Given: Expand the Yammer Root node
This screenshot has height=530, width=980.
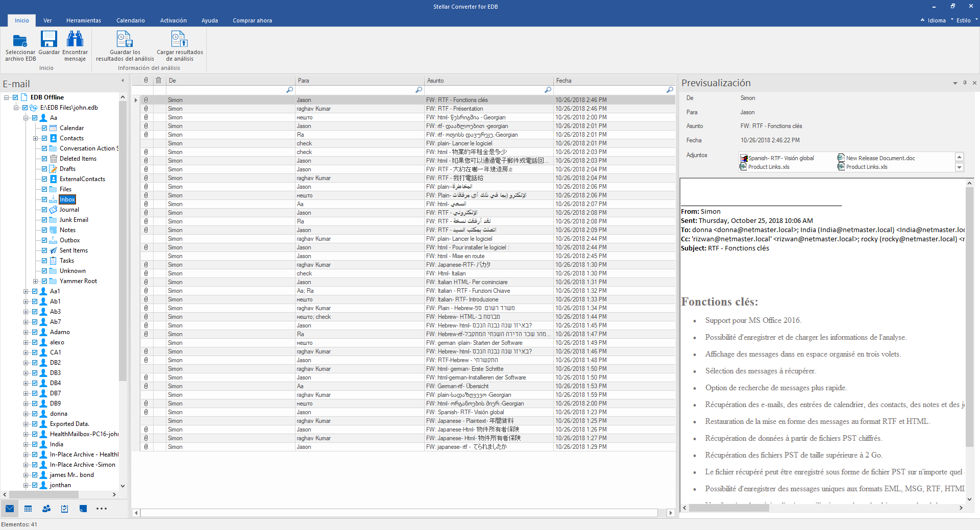Looking at the screenshot, I should (35, 281).
